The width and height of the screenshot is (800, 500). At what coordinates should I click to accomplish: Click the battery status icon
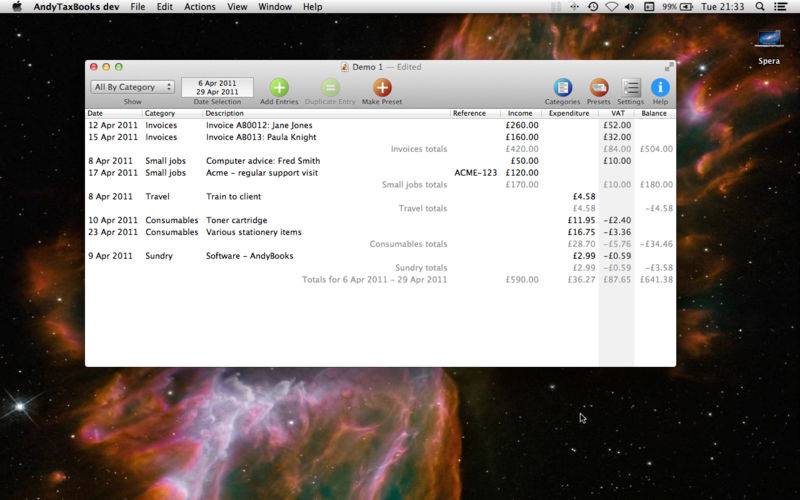(x=686, y=7)
